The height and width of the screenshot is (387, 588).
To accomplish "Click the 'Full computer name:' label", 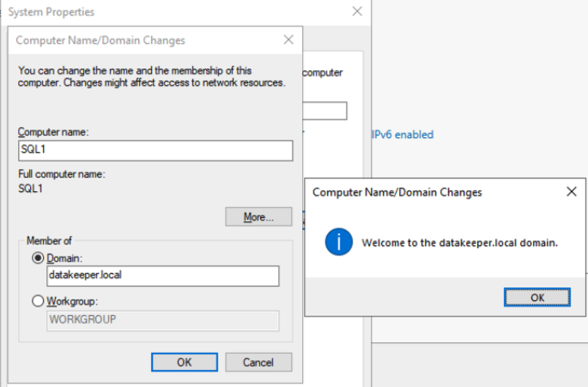I will pyautogui.click(x=62, y=174).
